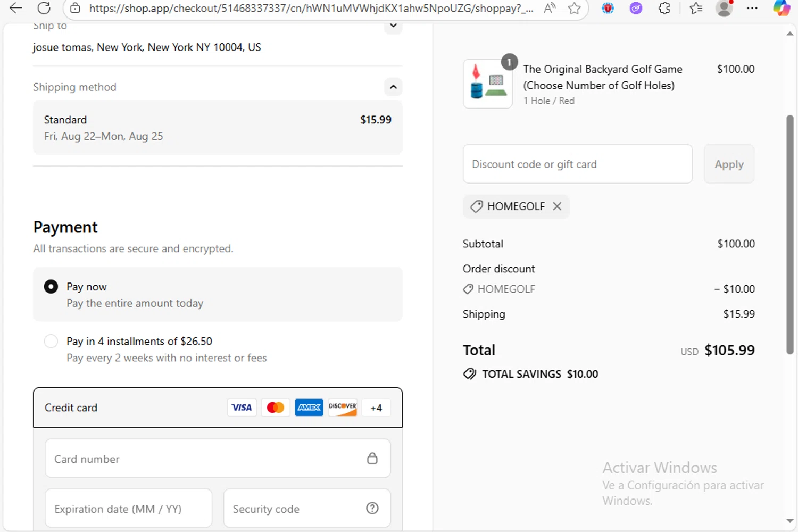Viewport: 798px width, 532px height.
Task: Click the Total $105.99 amount
Action: pyautogui.click(x=729, y=350)
